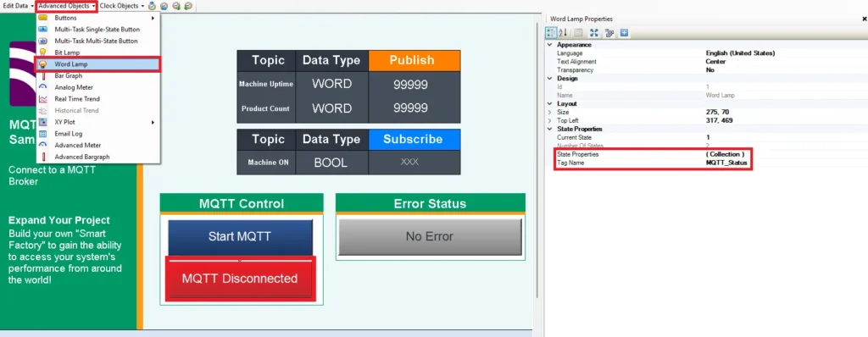Viewport: 868px width, 337px height.
Task: Open the Edit Data dropdown
Action: (x=19, y=6)
